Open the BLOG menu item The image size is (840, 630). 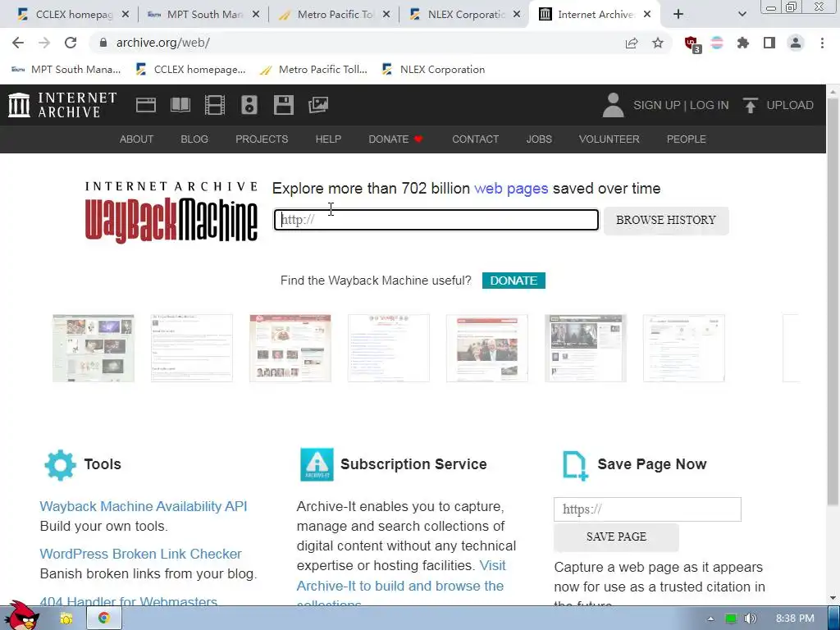point(194,139)
